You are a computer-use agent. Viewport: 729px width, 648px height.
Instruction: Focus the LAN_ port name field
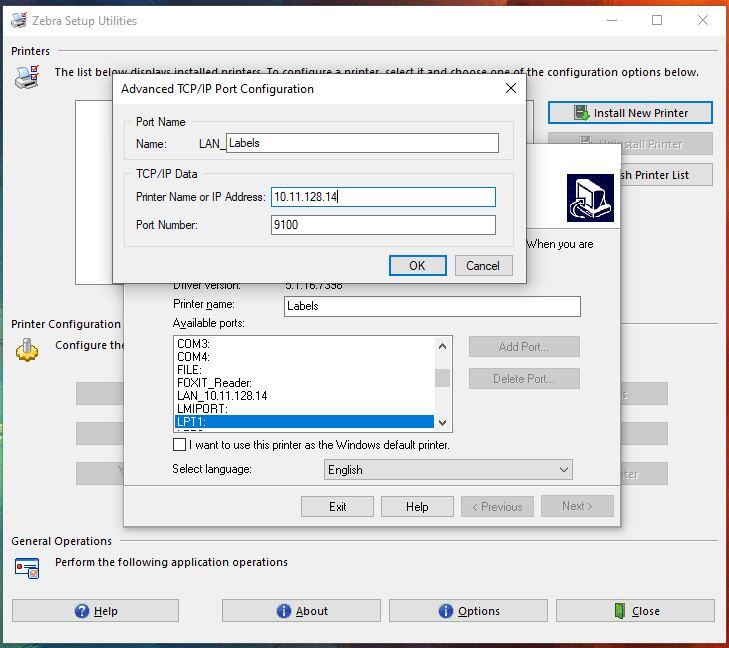tap(362, 143)
